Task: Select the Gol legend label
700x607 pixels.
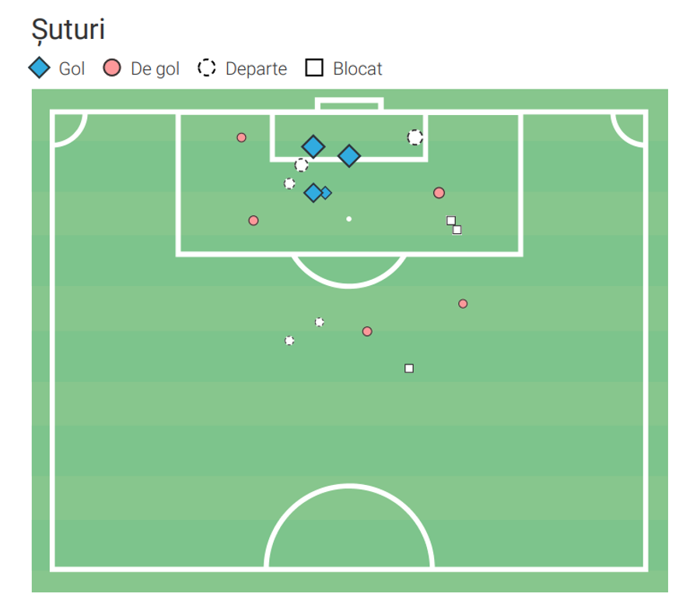Action: coord(72,68)
